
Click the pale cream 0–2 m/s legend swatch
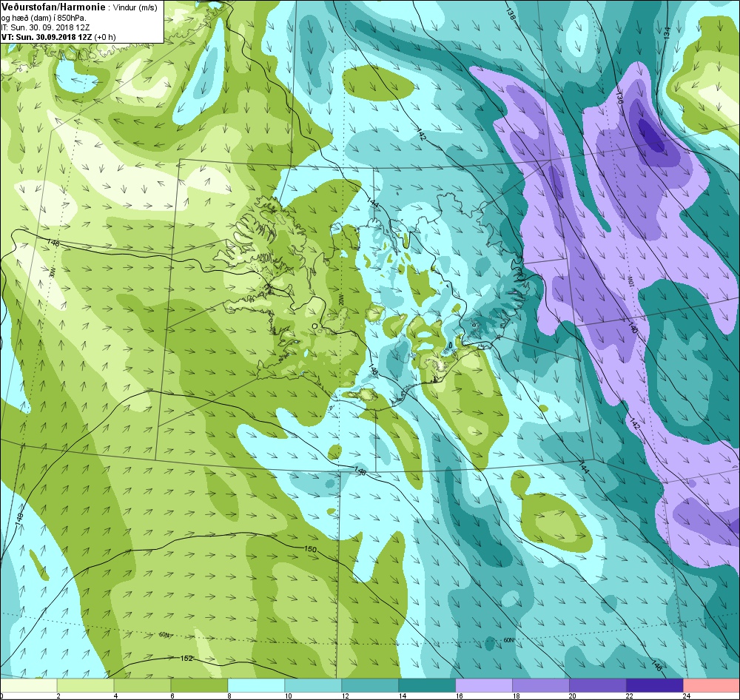[x=28, y=685]
